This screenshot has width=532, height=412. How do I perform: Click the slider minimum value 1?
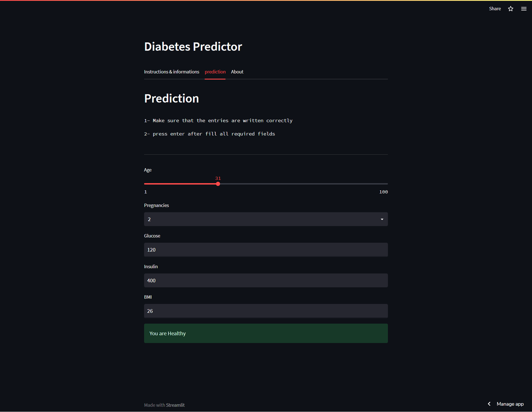coord(145,192)
